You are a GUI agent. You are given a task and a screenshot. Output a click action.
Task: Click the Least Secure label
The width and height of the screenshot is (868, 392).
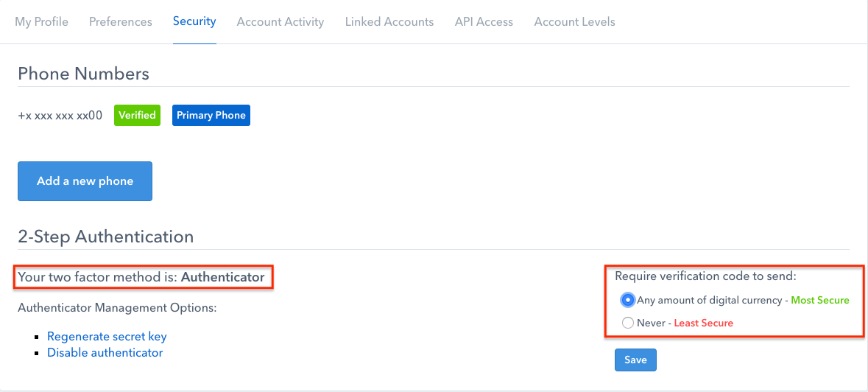704,323
